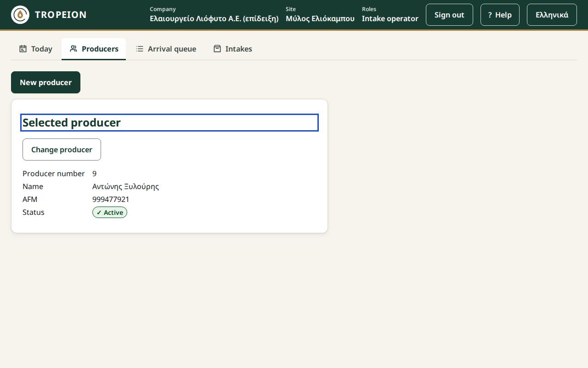The height and width of the screenshot is (368, 588).
Task: Click the Producer number label
Action: 54,173
